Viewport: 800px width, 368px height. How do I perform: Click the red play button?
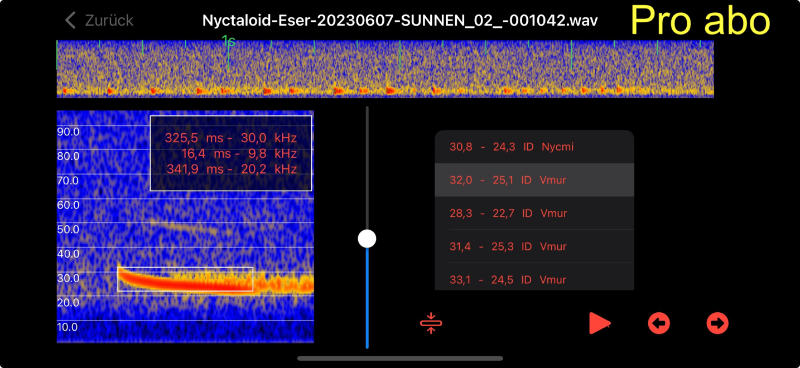pyautogui.click(x=599, y=323)
